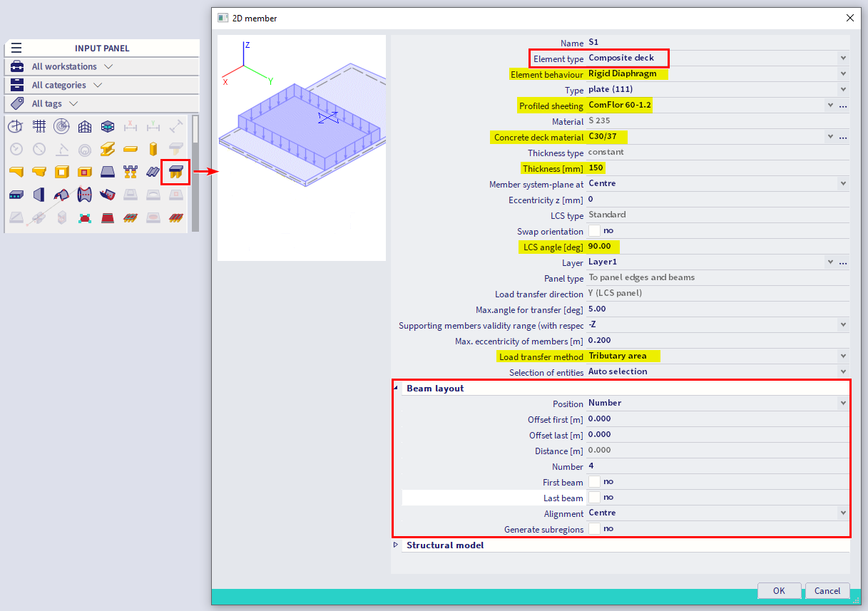This screenshot has width=868, height=611.
Task: Open the Element type dropdown
Action: (x=843, y=58)
